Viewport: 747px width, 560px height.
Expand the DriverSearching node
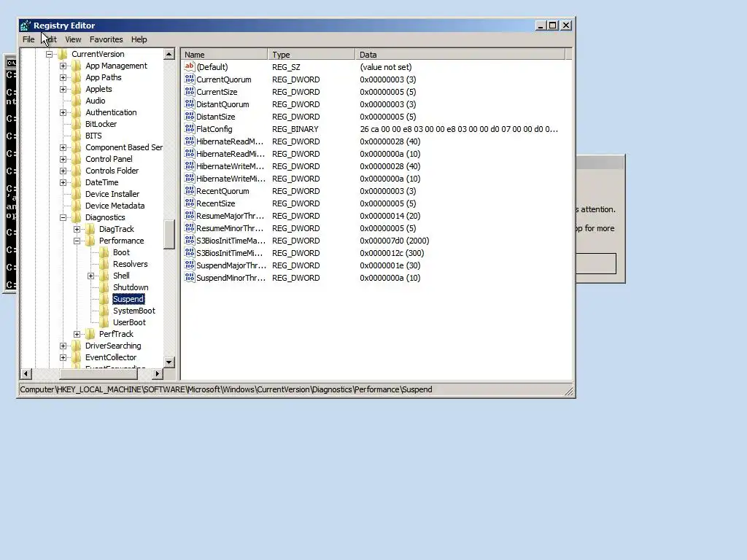click(63, 346)
